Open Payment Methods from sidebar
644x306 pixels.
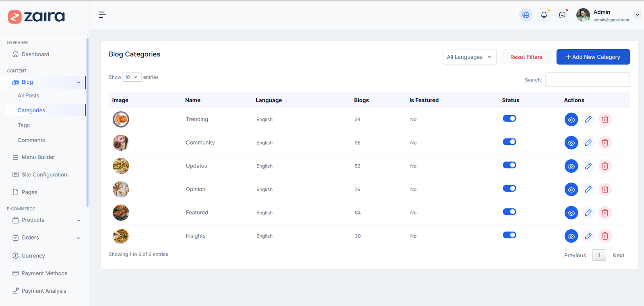(44, 273)
